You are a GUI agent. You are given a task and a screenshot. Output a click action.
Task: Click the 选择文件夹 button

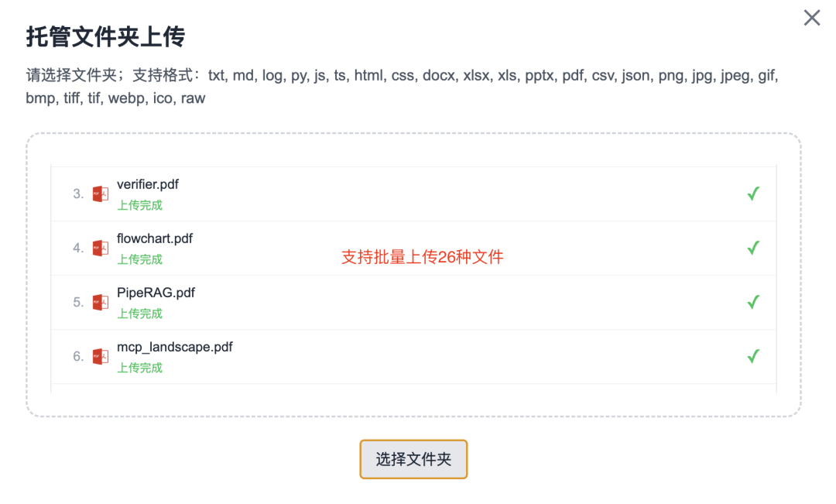413,459
